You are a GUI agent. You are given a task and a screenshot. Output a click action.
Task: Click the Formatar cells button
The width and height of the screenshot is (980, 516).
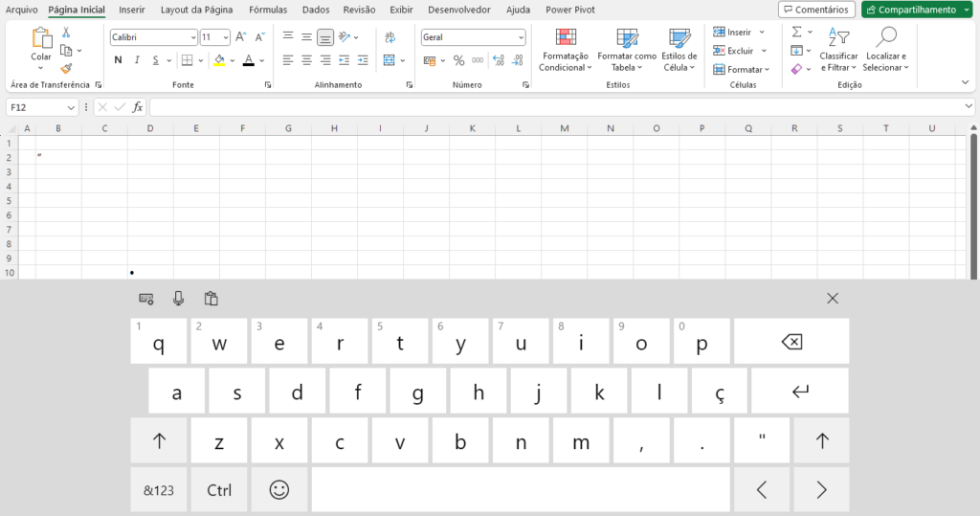(742, 70)
